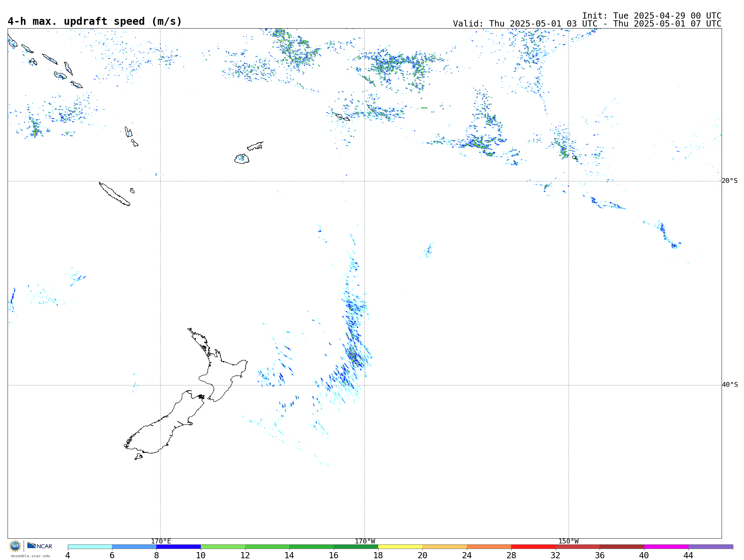The height and width of the screenshot is (560, 744).
Task: Click the NCAR logo
Action: (x=40, y=546)
